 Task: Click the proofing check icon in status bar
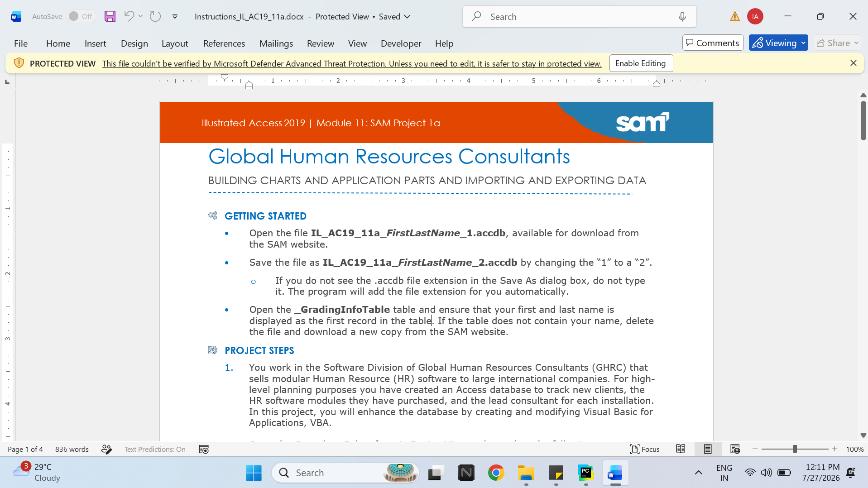tap(106, 449)
